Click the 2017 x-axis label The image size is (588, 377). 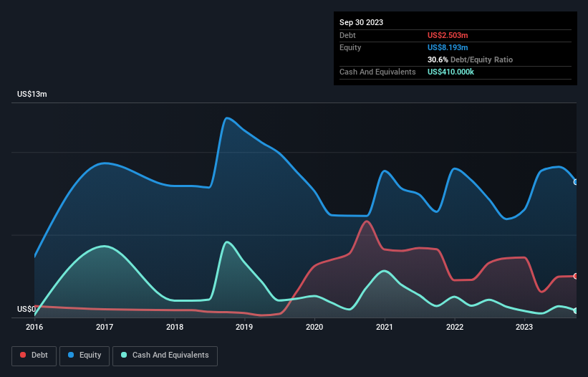(x=105, y=327)
